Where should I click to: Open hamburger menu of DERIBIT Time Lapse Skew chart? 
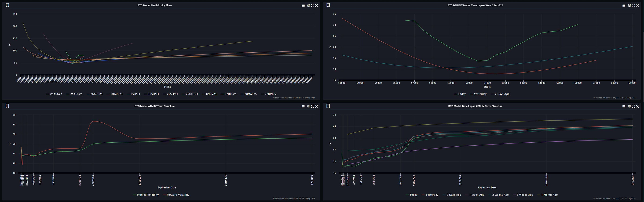tap(624, 6)
